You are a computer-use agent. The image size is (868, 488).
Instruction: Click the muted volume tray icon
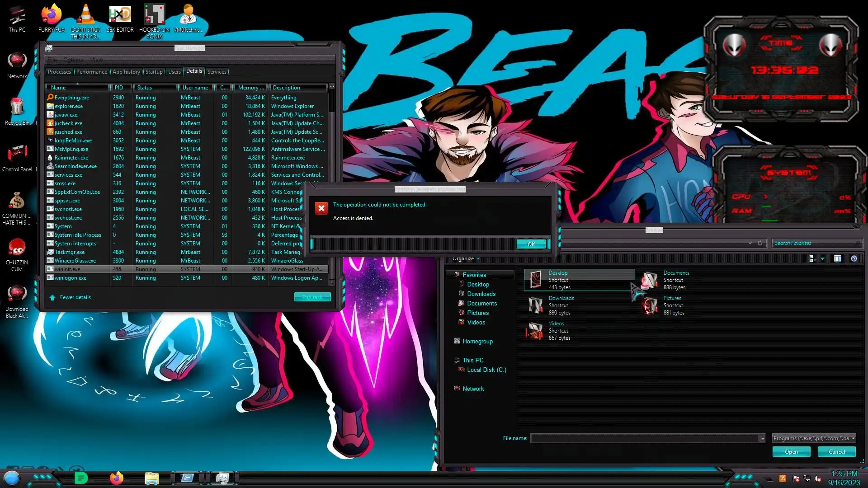[817, 479]
